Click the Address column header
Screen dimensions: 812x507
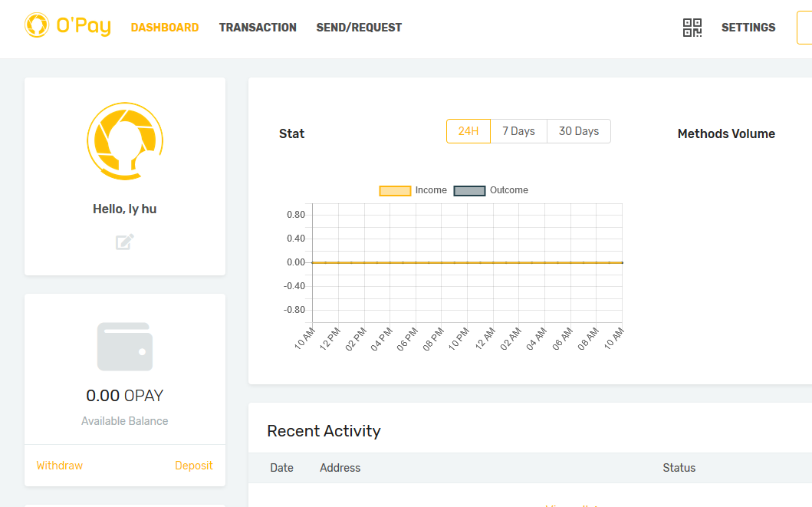340,468
